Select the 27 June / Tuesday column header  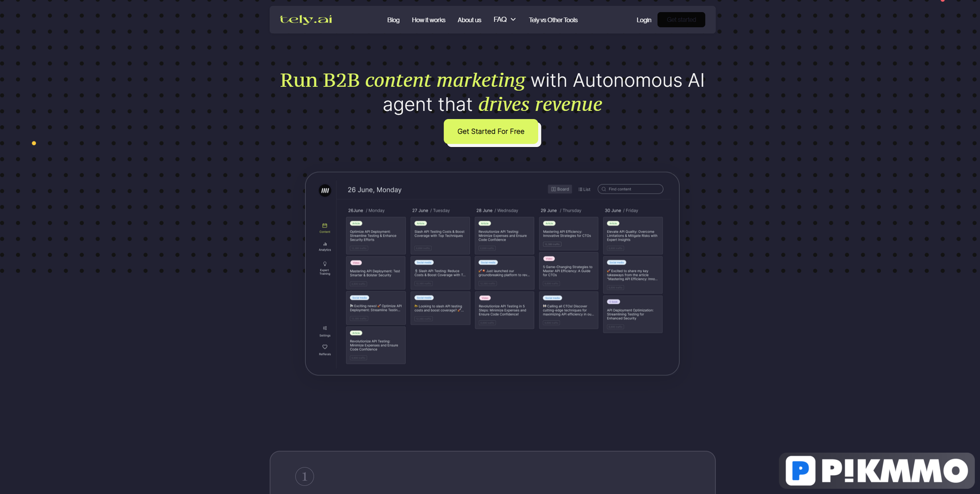coord(431,210)
